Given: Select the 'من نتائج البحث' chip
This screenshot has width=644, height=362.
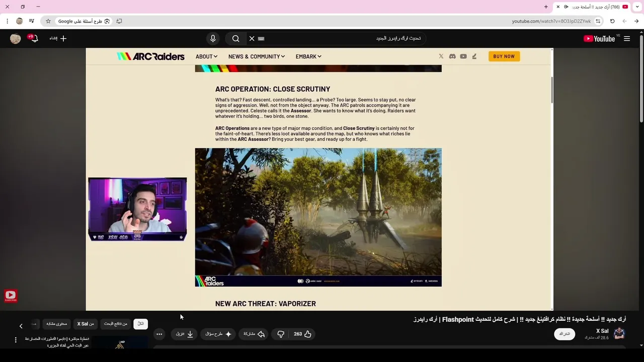Looking at the screenshot, I should tap(116, 324).
